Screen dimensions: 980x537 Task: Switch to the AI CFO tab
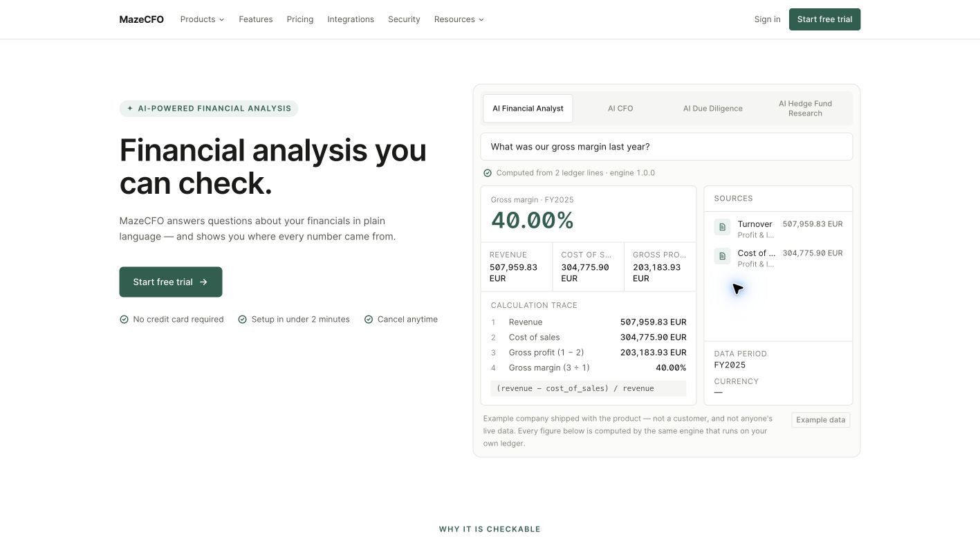pyautogui.click(x=620, y=109)
